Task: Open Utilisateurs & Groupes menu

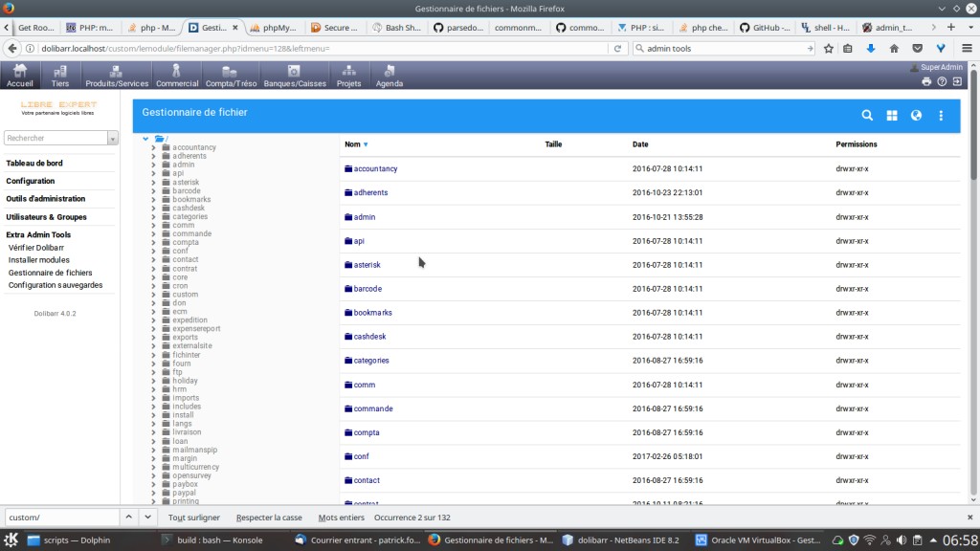Action: (46, 217)
